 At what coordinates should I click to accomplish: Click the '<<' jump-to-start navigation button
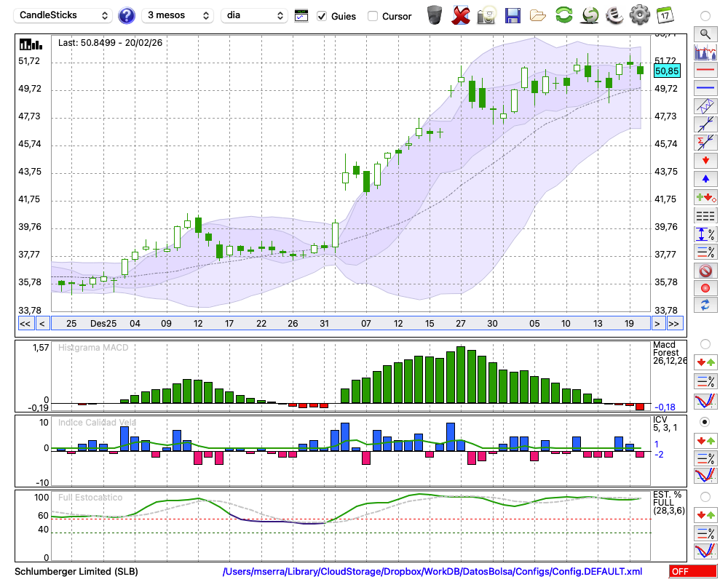[25, 324]
